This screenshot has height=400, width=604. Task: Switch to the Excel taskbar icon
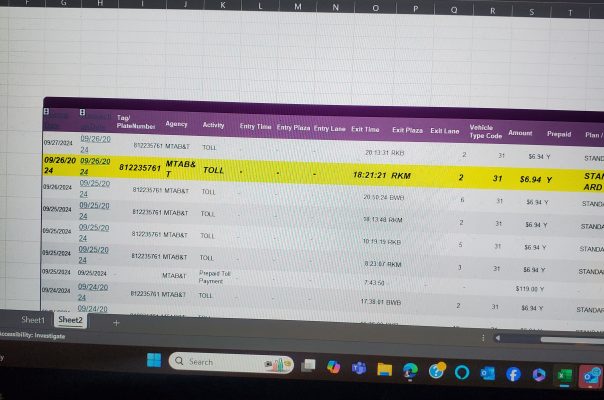pos(564,376)
